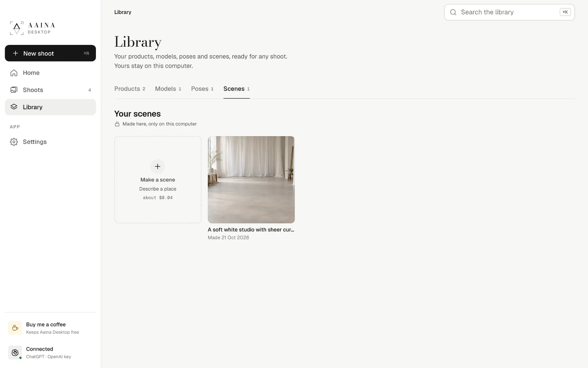Click 'Keeps Aaina Desktop free' text

point(53,332)
